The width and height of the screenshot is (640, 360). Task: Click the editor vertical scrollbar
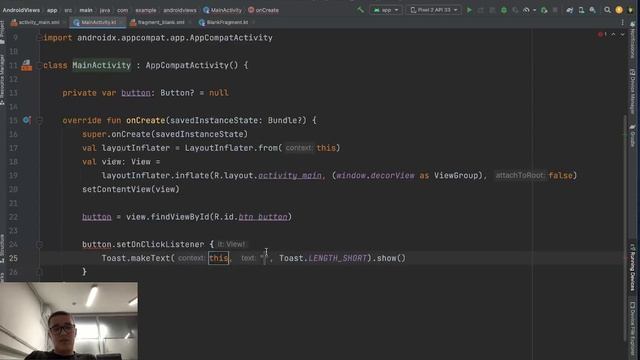pos(625,229)
